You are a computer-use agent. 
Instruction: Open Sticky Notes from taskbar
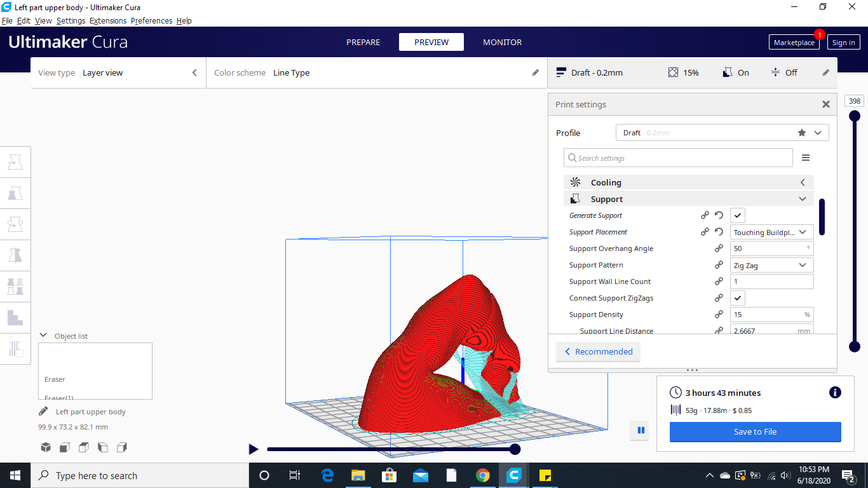[x=545, y=475]
